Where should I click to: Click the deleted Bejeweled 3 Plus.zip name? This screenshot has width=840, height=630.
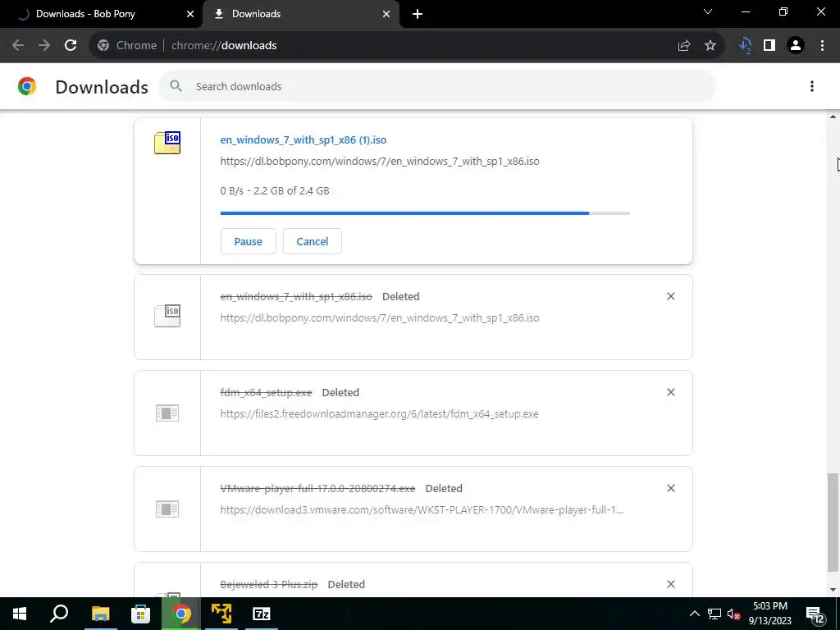[x=269, y=584]
